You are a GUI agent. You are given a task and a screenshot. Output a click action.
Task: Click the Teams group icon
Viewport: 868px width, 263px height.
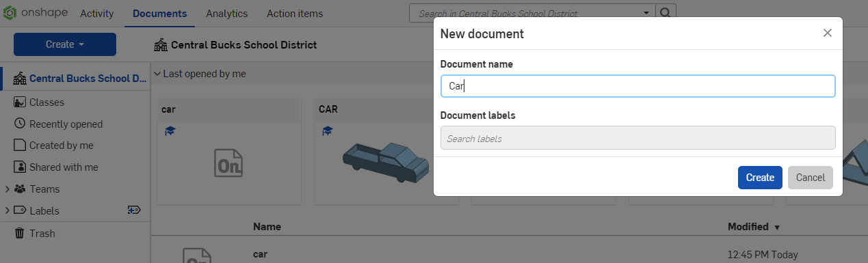tap(19, 189)
